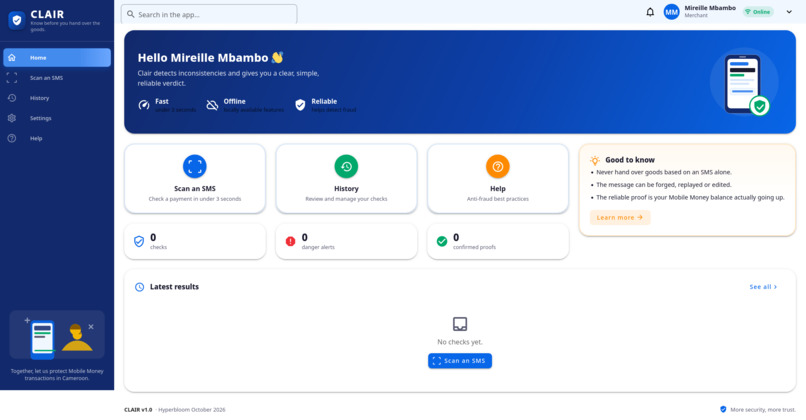806x420 pixels.
Task: Click the 0 checks stat card
Action: [x=195, y=241]
